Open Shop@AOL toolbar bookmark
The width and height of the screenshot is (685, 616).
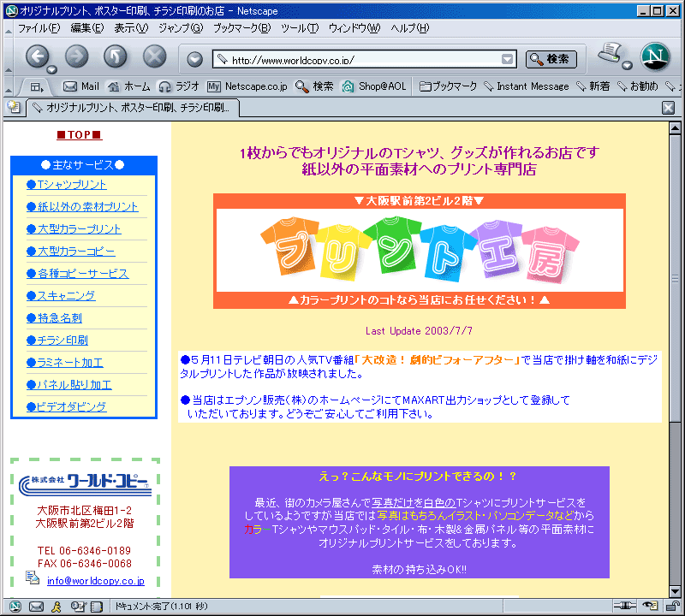(x=374, y=86)
